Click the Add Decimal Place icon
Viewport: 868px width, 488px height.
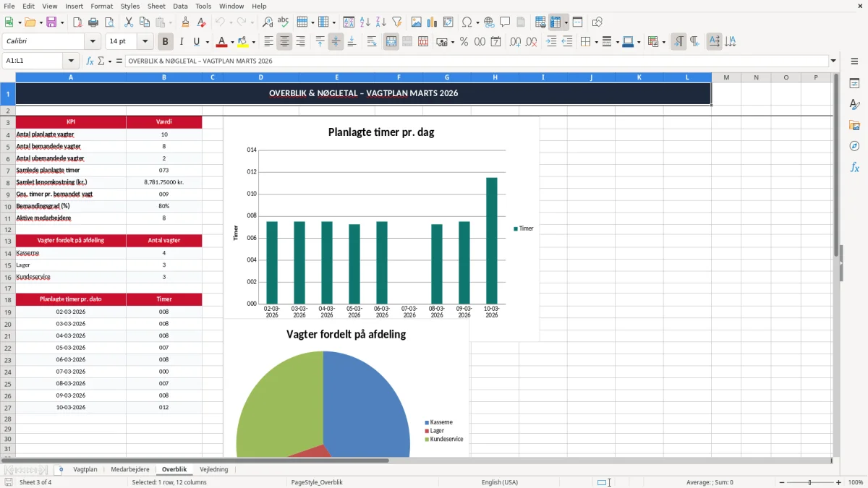[x=515, y=42]
